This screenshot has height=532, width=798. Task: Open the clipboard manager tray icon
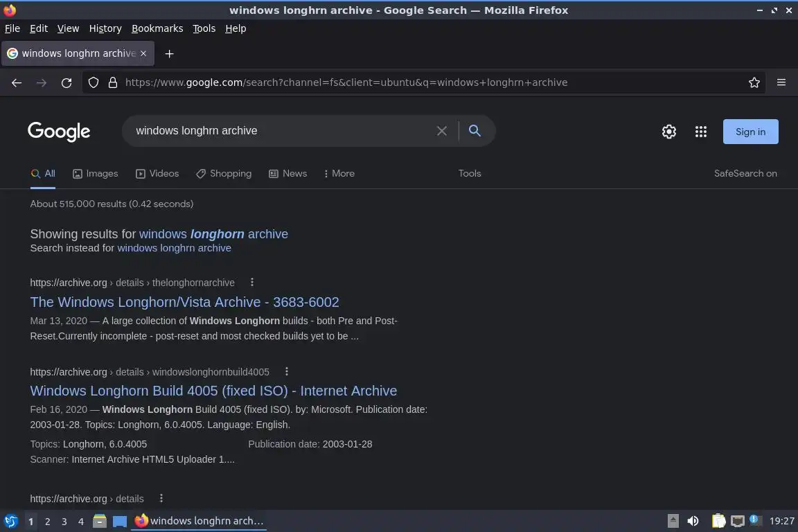(x=718, y=521)
